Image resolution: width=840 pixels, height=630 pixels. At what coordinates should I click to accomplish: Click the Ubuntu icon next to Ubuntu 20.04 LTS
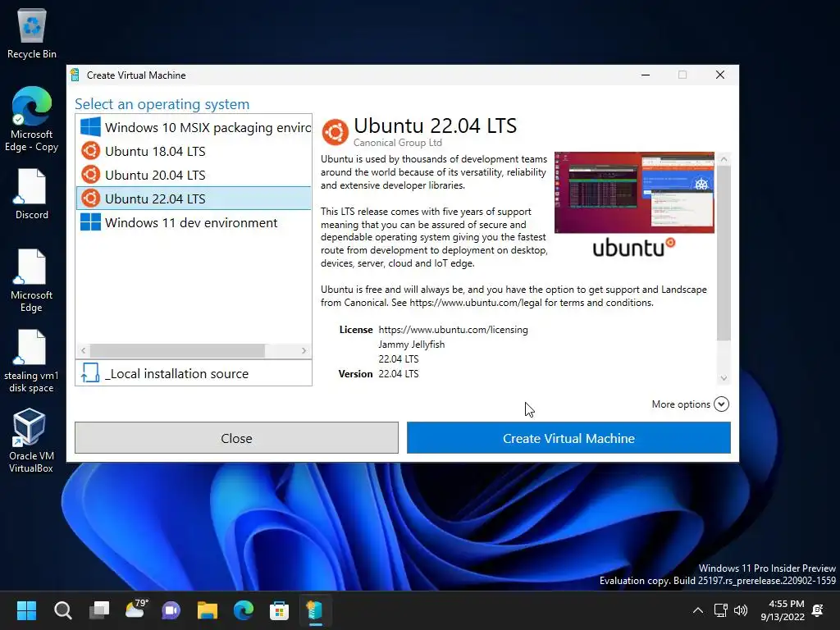point(90,175)
